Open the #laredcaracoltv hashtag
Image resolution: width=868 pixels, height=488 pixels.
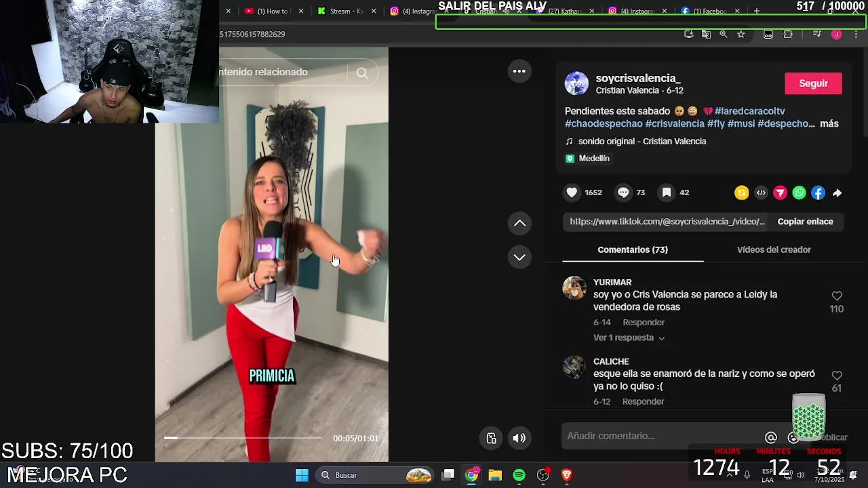tap(749, 111)
